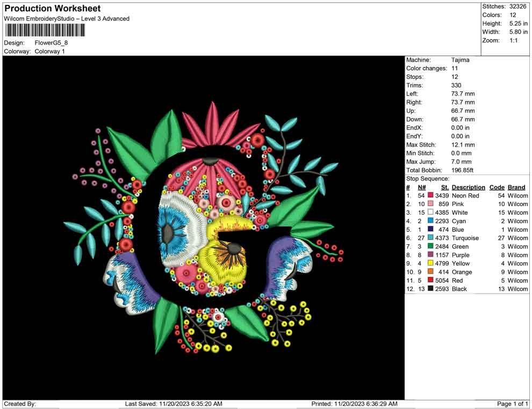Screen dimensions: 532x409
Task: Click the Min Stitch value '0.0 mm'
Action: [462, 153]
